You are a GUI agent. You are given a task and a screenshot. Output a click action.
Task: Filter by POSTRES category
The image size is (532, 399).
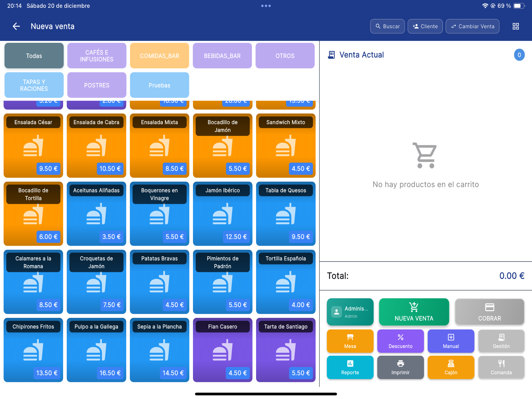point(97,85)
